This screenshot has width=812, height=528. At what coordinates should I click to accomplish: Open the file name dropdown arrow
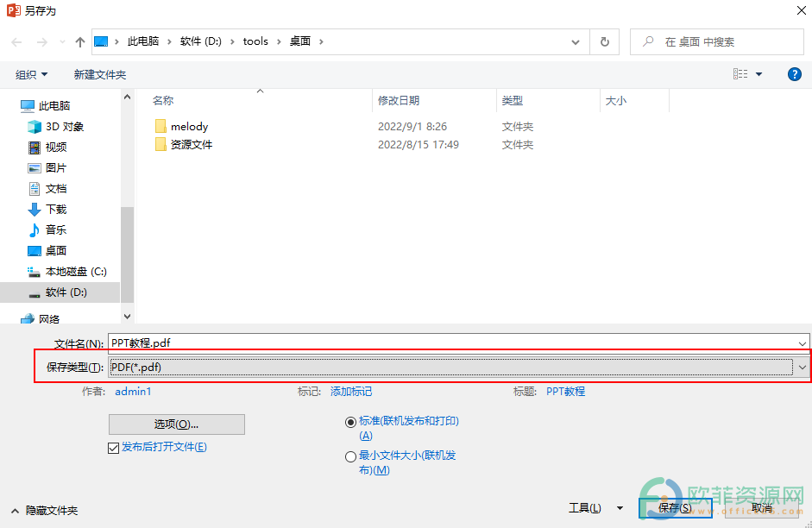pyautogui.click(x=803, y=343)
